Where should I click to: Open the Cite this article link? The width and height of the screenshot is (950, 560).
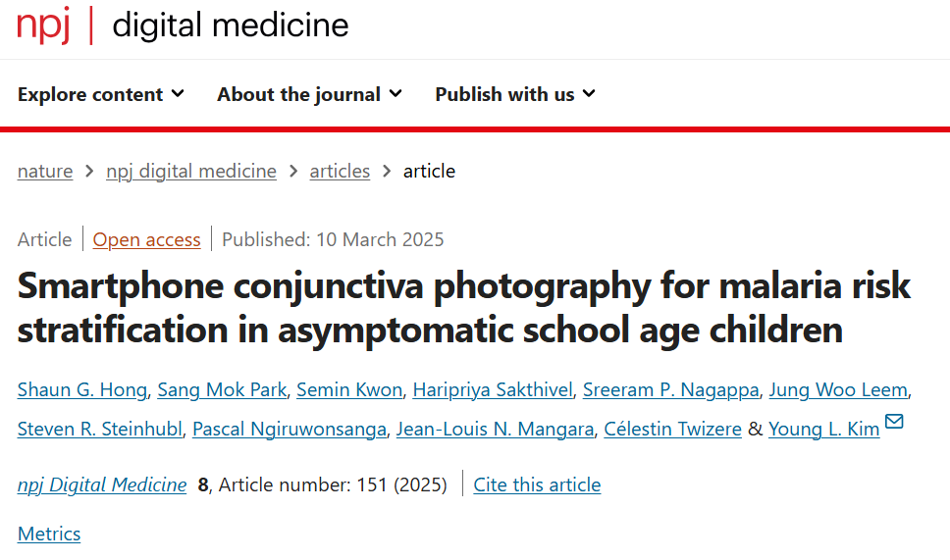pyautogui.click(x=537, y=484)
